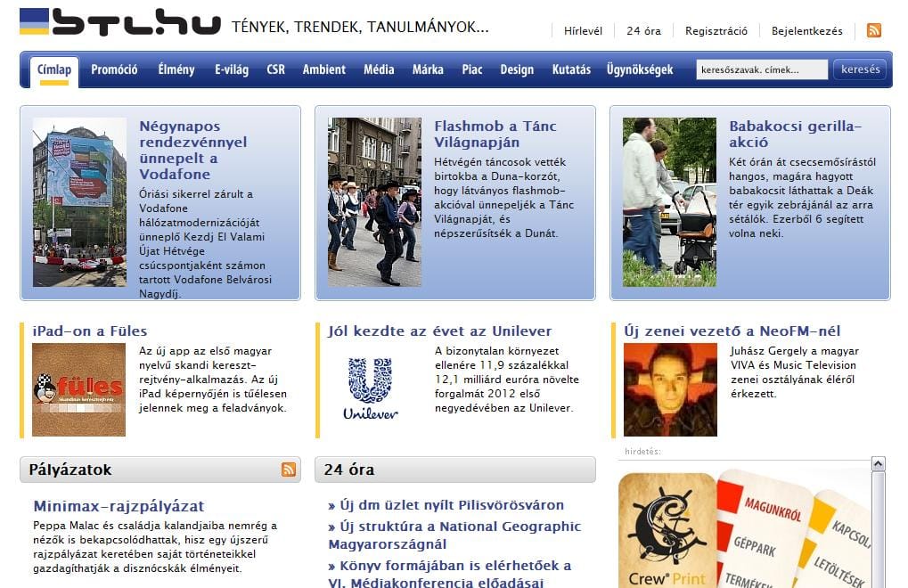This screenshot has height=588, width=908.
Task: Select the Design section
Action: [517, 69]
